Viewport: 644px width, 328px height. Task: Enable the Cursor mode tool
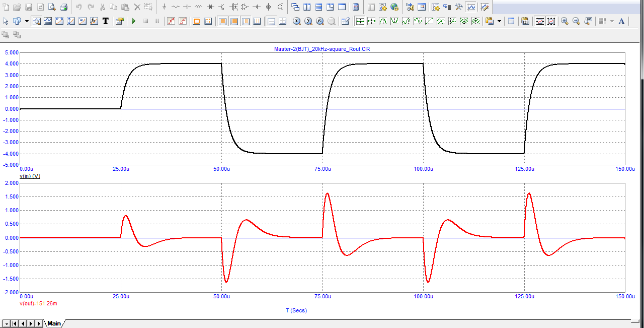(48, 21)
